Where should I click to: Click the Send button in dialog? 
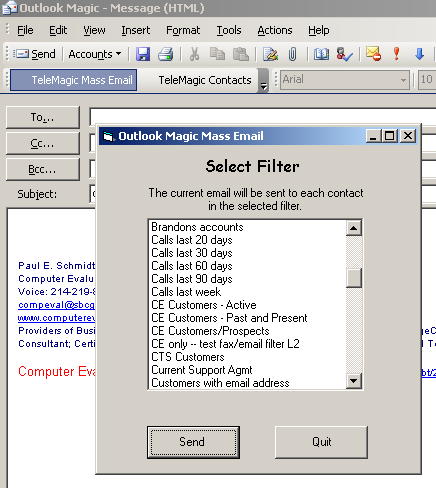pyautogui.click(x=193, y=442)
